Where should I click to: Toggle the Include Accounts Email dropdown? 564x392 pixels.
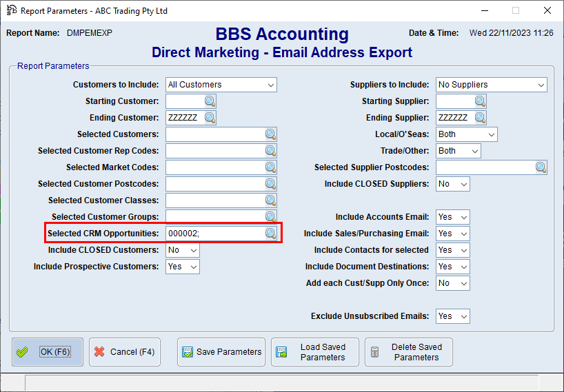click(x=453, y=217)
